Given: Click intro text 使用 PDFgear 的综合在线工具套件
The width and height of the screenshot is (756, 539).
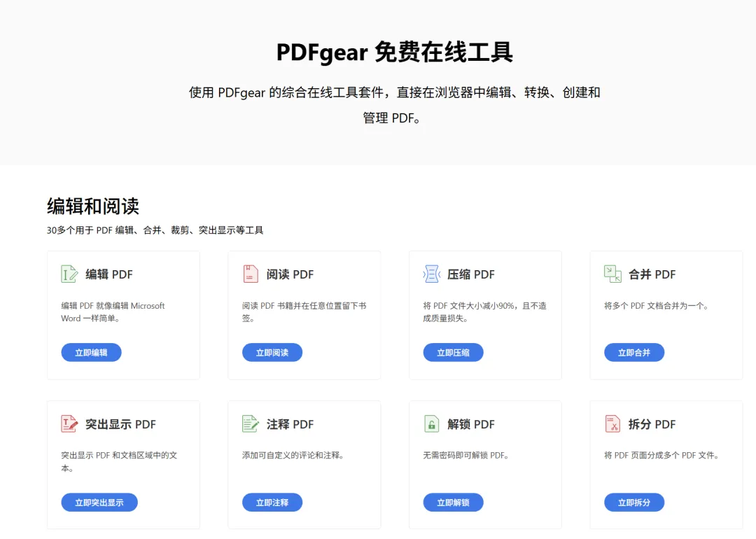Looking at the screenshot, I should [394, 104].
